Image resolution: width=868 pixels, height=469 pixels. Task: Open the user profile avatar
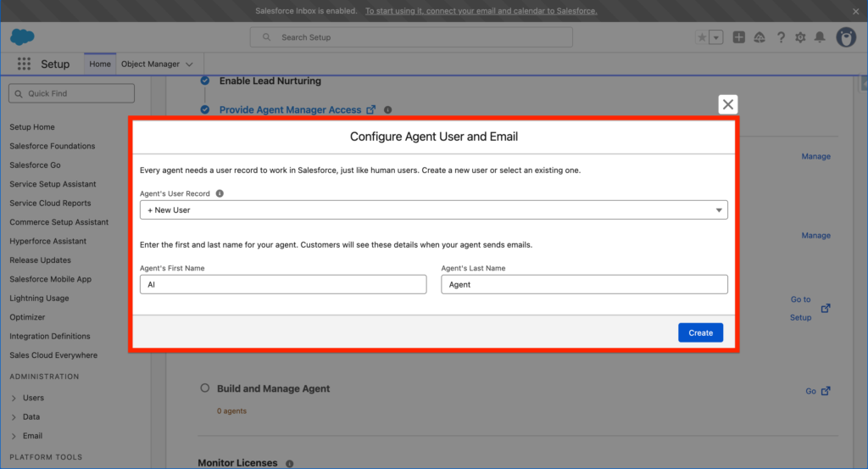[846, 37]
